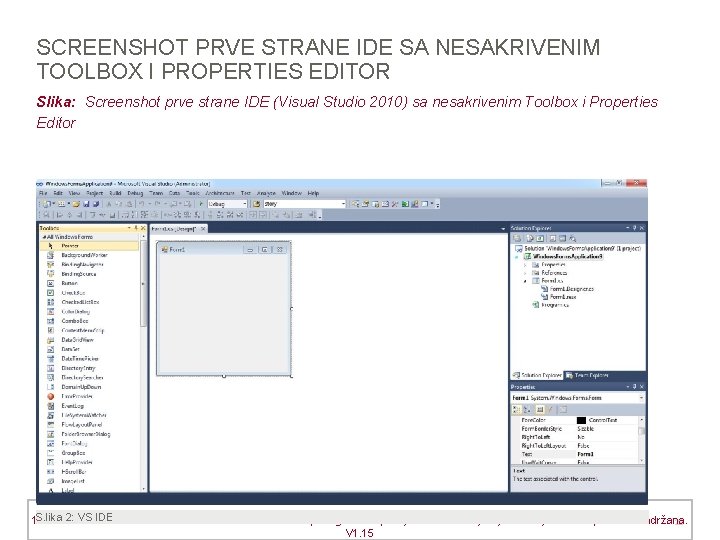Select Program.cs in Solution Explorer
This screenshot has width=720, height=540.
coord(551,305)
